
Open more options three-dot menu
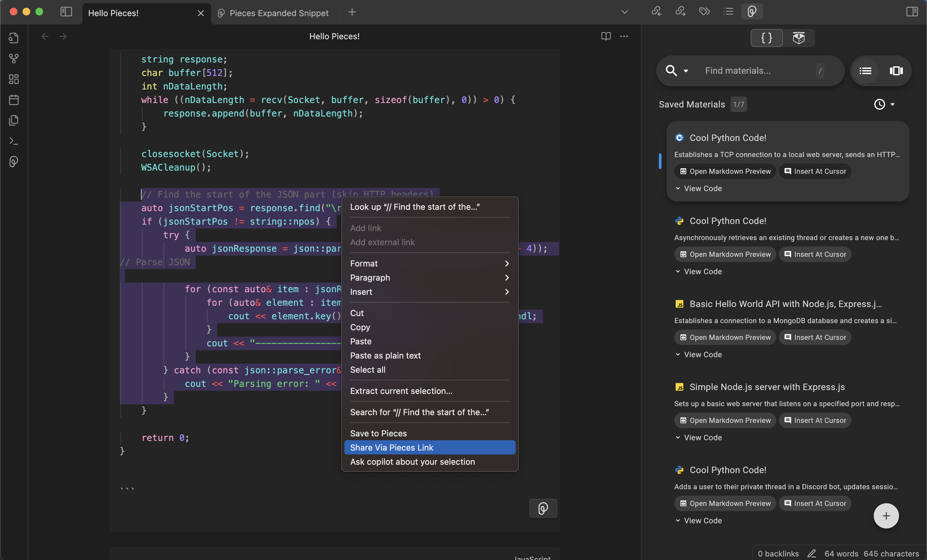[624, 36]
